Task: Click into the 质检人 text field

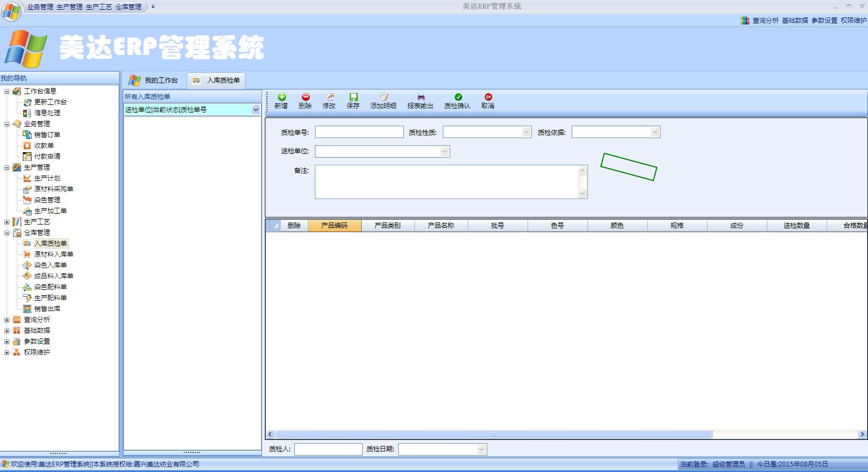Action: click(328, 449)
